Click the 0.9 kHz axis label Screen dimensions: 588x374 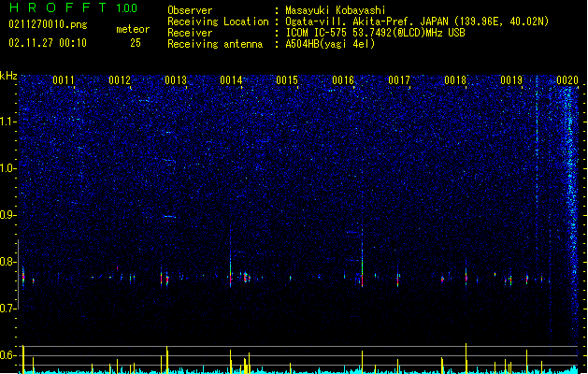[8, 215]
